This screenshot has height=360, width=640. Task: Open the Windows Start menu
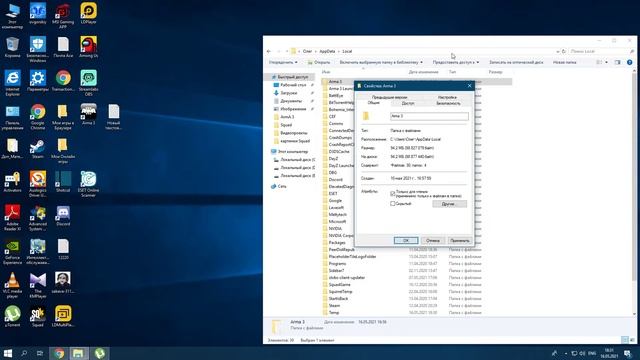(8, 353)
